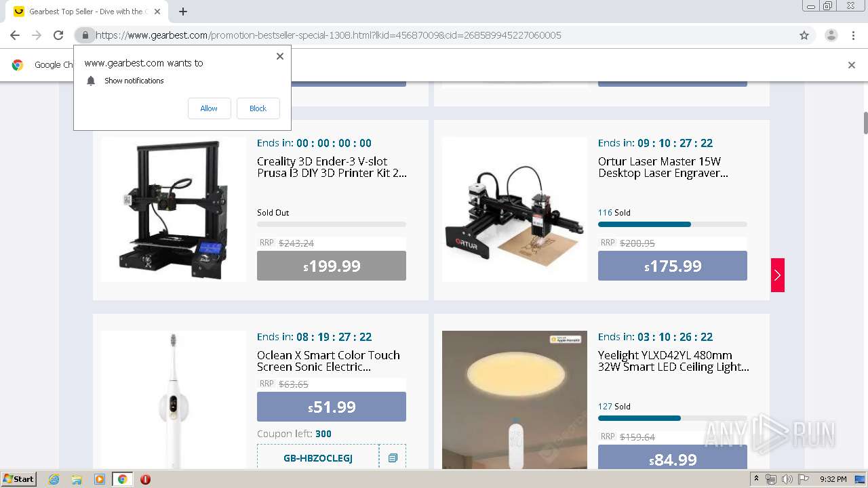Click the 9:32 PM clock
Screen dimensions: 868x488
click(833, 479)
